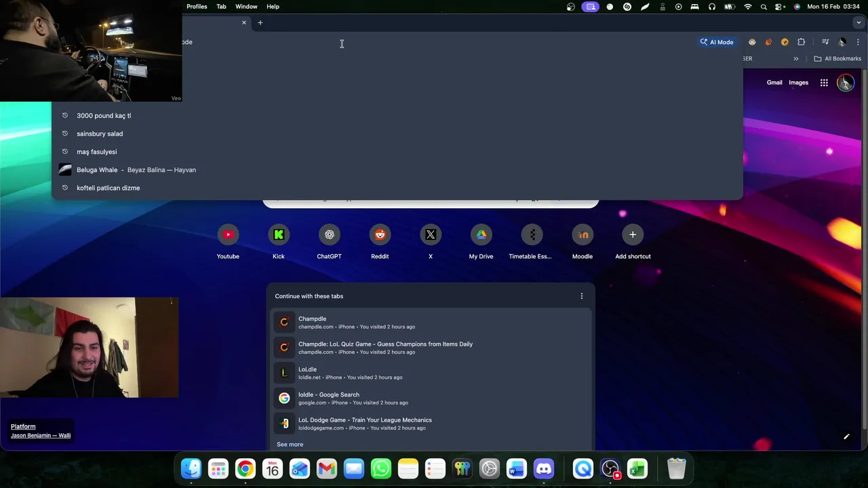868x488 pixels.
Task: Close the current Chrome tab
Action: point(244,22)
